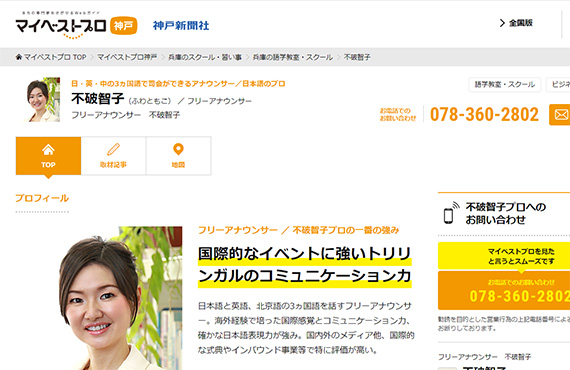Open 兵庫のスクール・習い事 breadcrumb

pyautogui.click(x=205, y=57)
